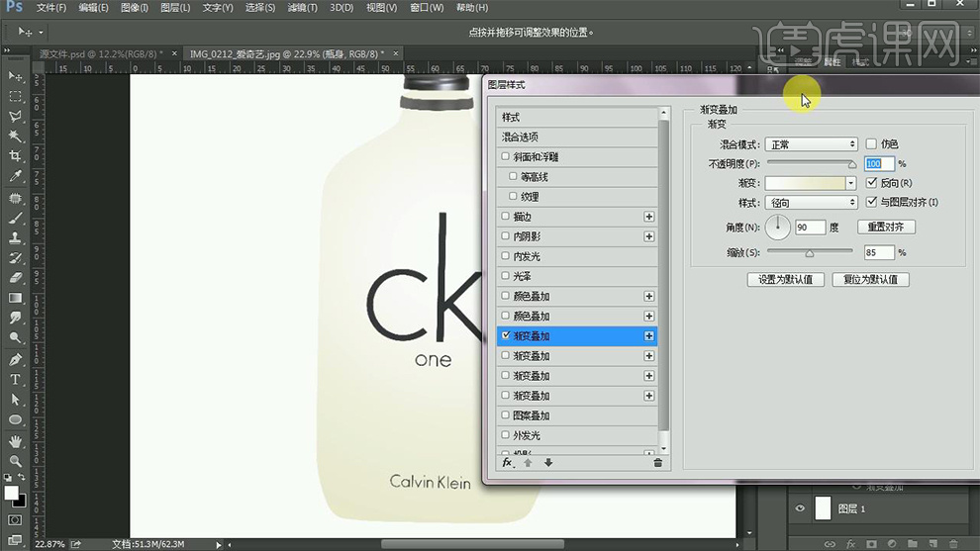Open the 混合模式 blend mode dropdown
This screenshot has height=551, width=980.
click(x=811, y=144)
